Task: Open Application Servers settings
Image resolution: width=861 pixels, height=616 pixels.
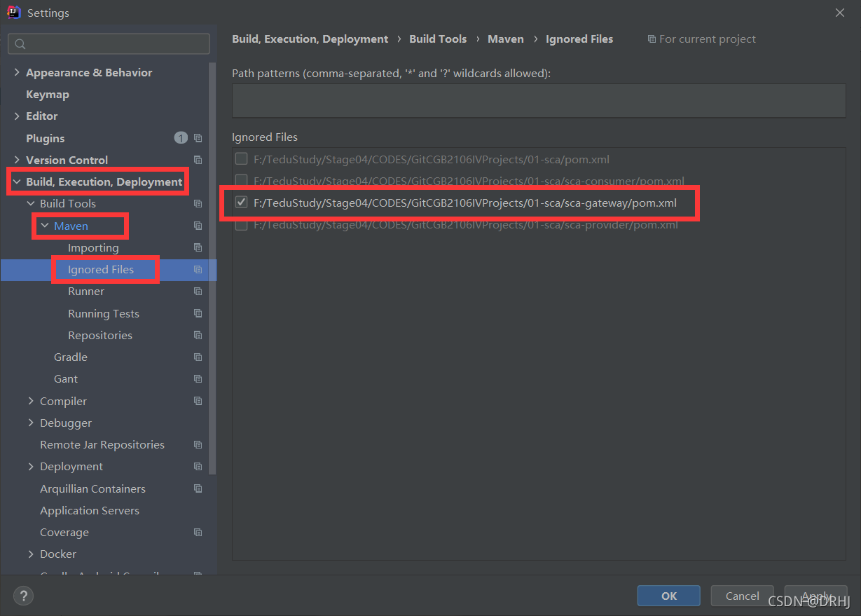Action: [90, 511]
